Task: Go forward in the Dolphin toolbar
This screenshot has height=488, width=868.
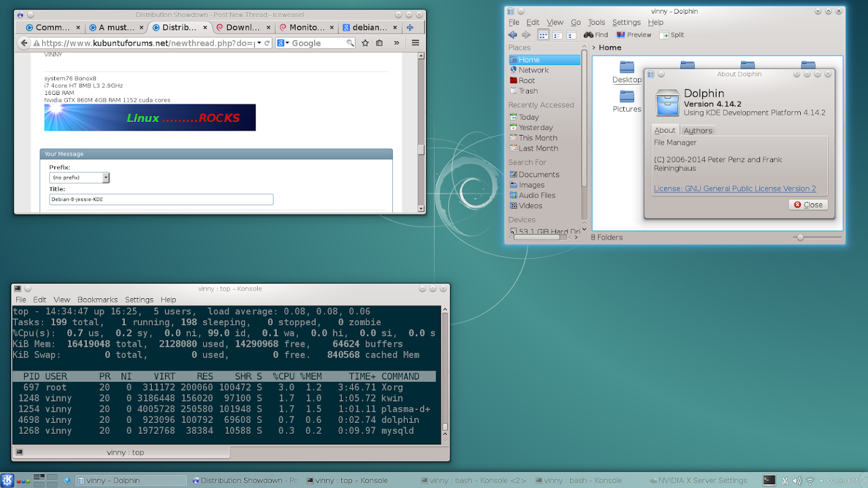Action: click(x=526, y=35)
